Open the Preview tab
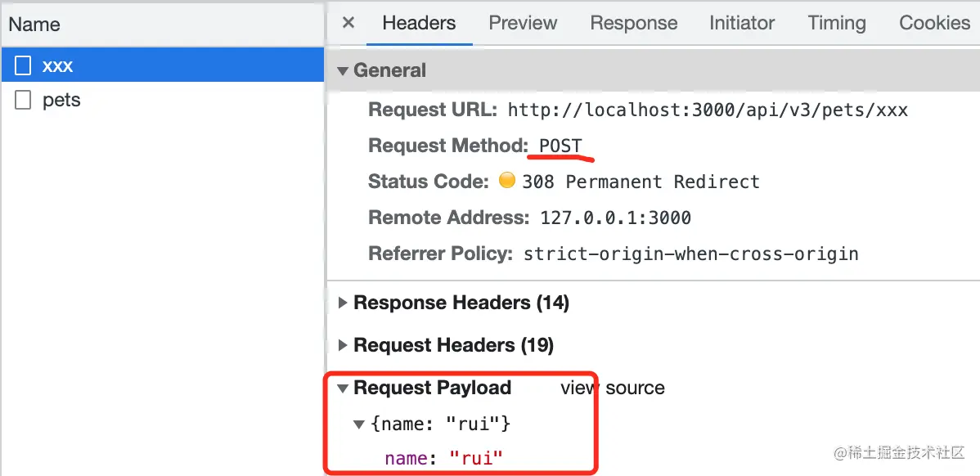 pos(523,23)
